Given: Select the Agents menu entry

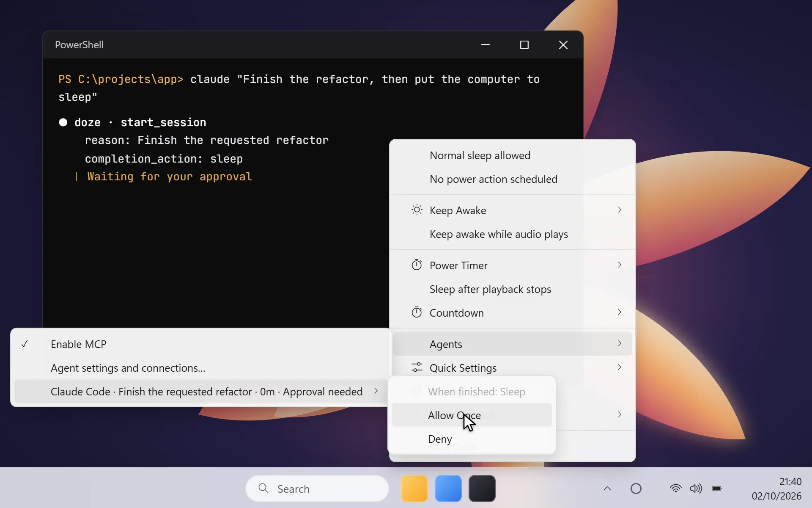Looking at the screenshot, I should pos(513,344).
